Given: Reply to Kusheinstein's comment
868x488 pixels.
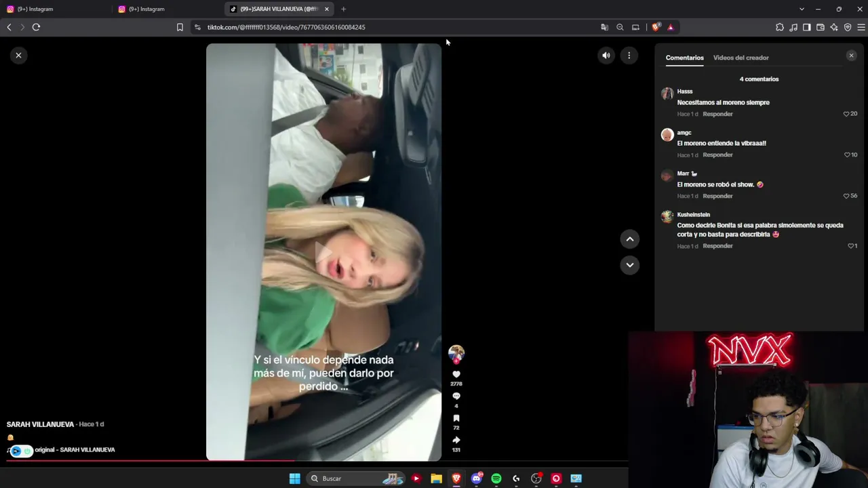Looking at the screenshot, I should pos(717,246).
